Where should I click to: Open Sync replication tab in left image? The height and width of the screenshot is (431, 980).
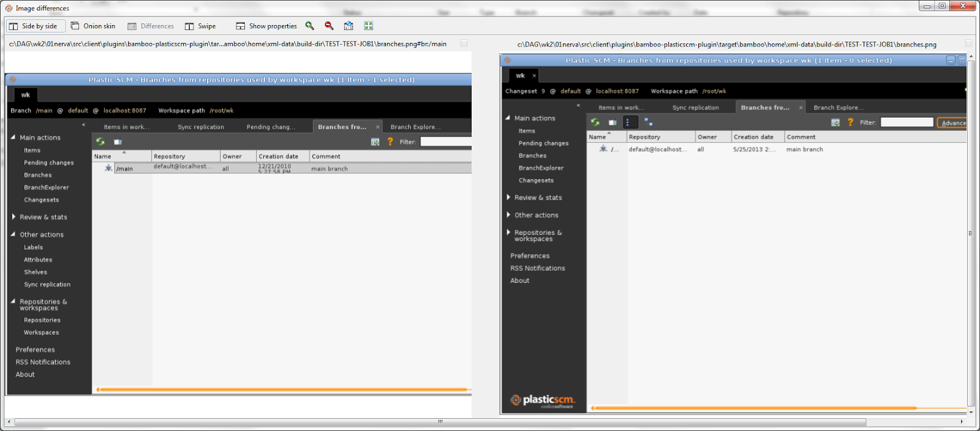(201, 127)
